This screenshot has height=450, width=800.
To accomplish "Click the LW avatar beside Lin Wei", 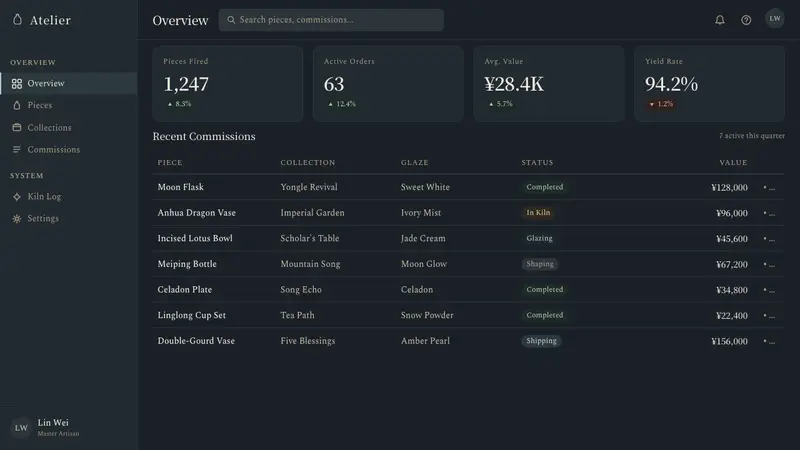I will 21,428.
